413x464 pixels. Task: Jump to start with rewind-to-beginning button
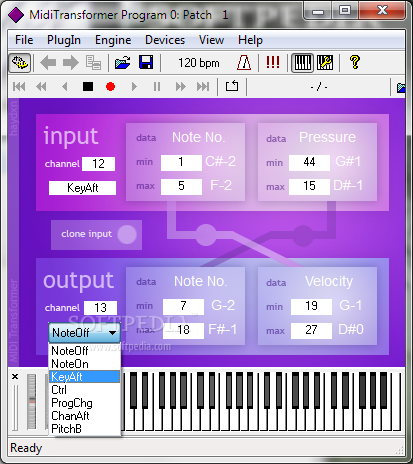[19, 87]
